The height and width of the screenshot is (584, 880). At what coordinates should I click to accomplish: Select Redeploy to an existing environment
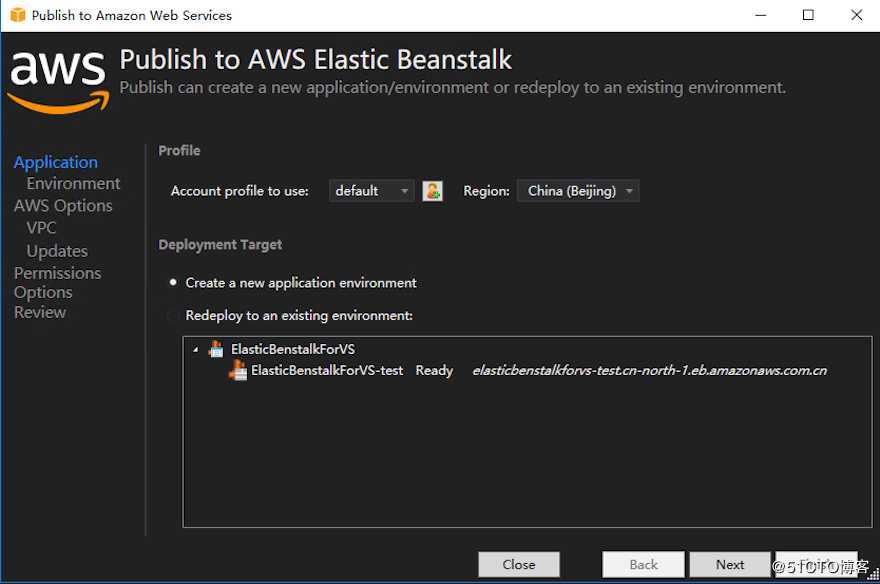pyautogui.click(x=173, y=315)
